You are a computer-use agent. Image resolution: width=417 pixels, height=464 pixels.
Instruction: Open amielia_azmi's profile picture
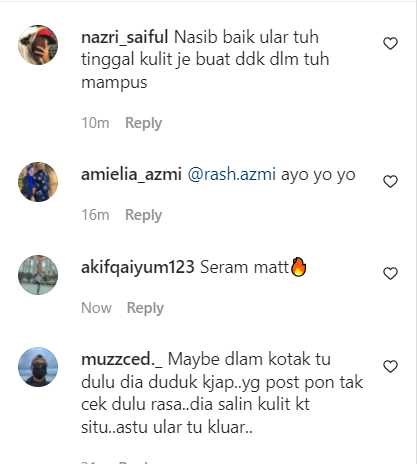(38, 182)
